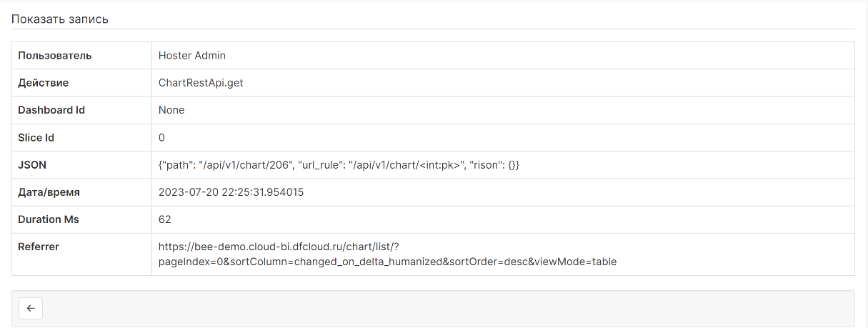Select the "Referrer" row label
Screen dimensions: 868x328
[39, 247]
